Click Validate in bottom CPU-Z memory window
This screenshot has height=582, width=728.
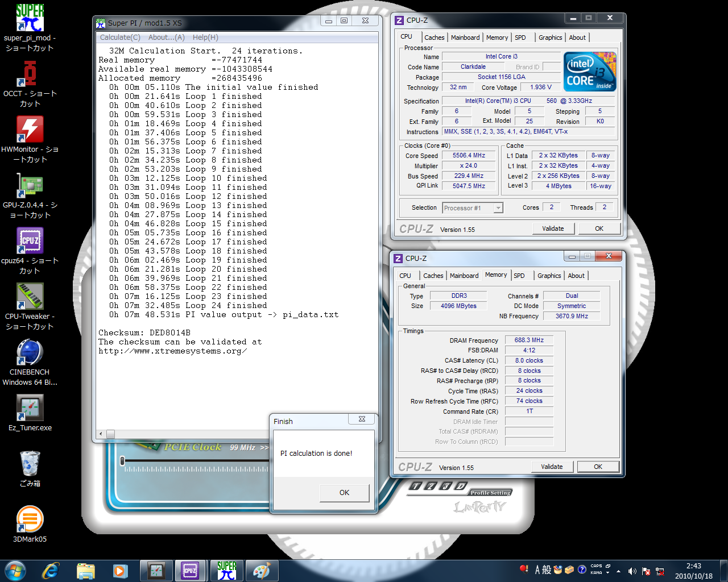(552, 467)
